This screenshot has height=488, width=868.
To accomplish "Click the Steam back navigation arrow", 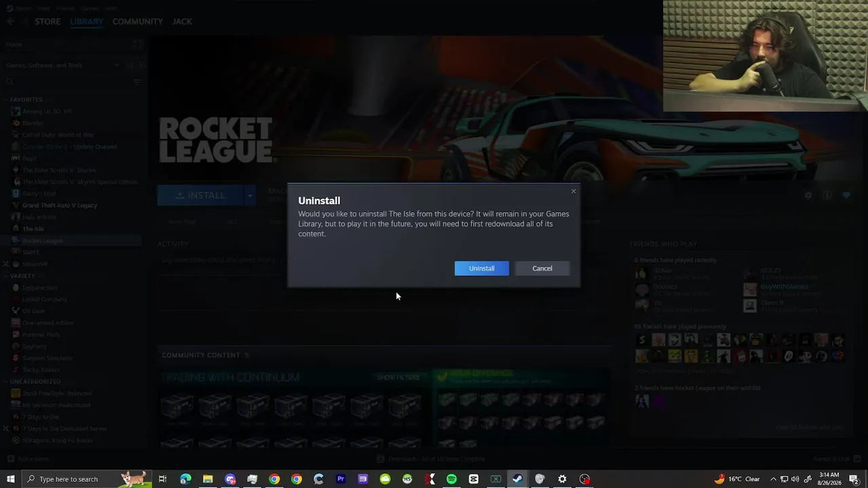I will (10, 22).
